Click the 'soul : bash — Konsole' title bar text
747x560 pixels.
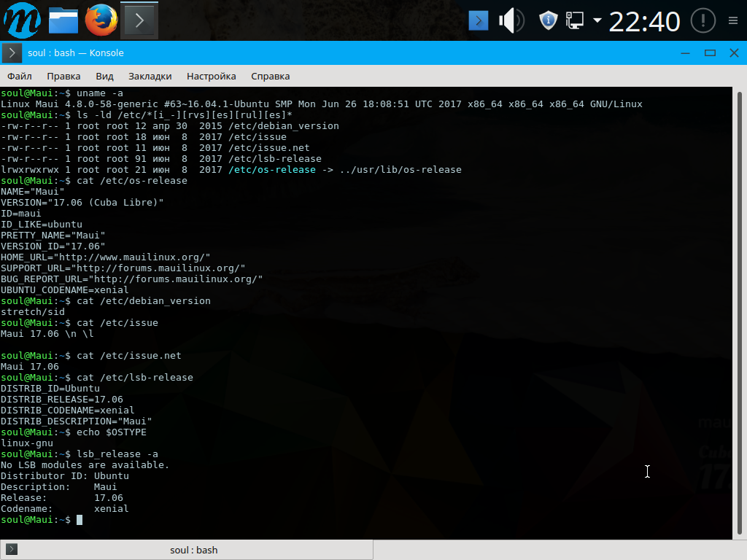76,52
